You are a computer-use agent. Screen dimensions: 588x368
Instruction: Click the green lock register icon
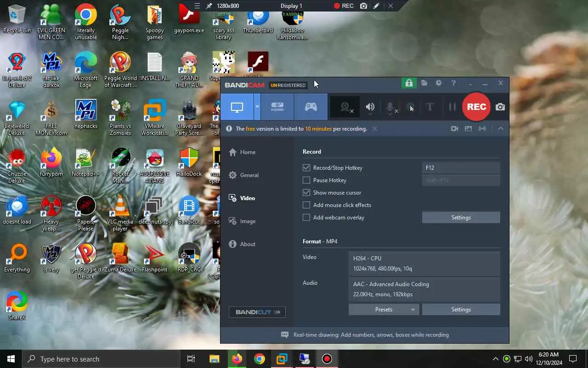[x=408, y=83]
